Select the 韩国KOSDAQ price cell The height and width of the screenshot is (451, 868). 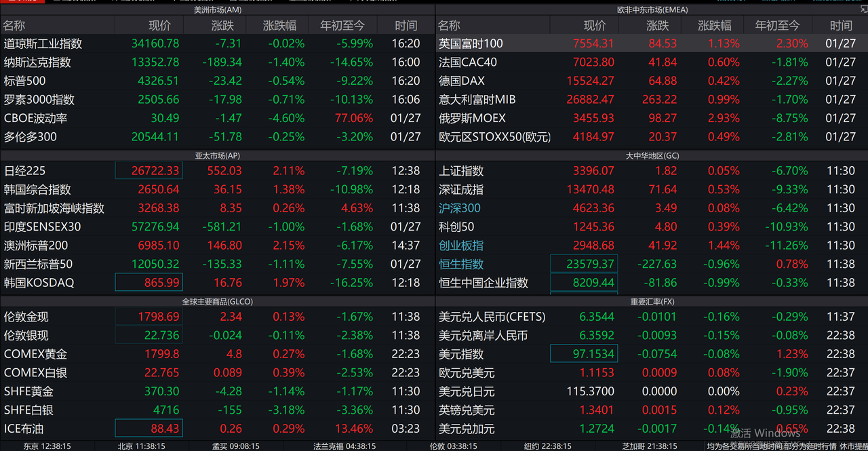(x=149, y=283)
